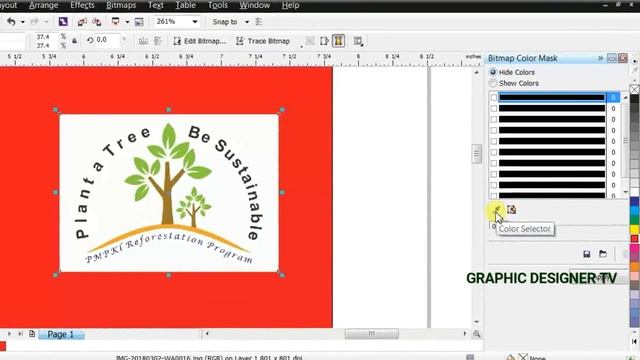The width and height of the screenshot is (640, 360).
Task: Click the horizontal scrollbar thumb
Action: pos(371,334)
